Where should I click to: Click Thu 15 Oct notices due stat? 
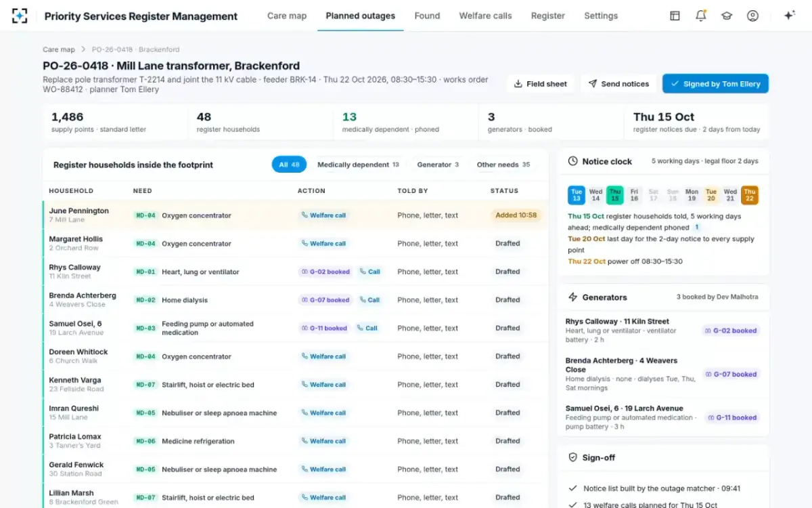696,122
